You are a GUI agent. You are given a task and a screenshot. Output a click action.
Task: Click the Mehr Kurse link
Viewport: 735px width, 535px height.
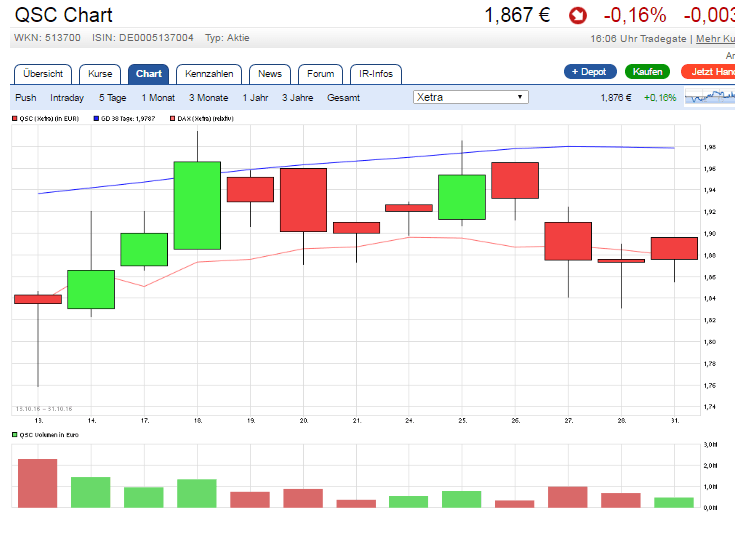(715, 39)
